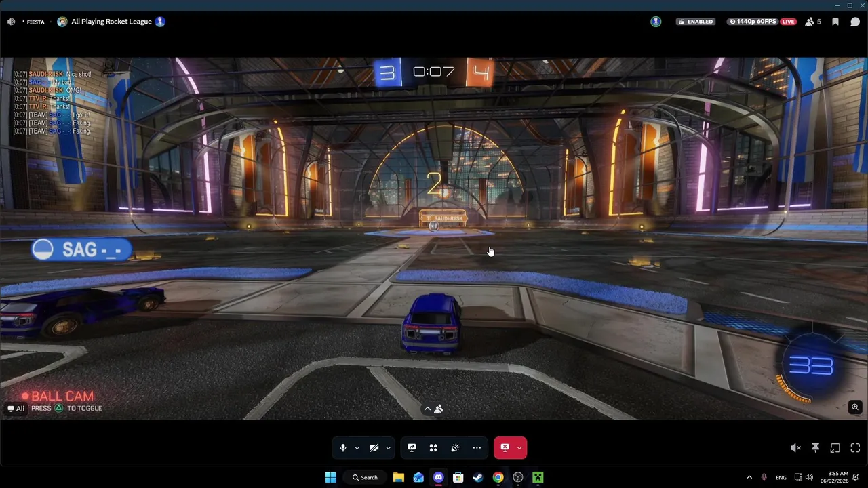Click the bookmark icon in top bar

coord(835,22)
